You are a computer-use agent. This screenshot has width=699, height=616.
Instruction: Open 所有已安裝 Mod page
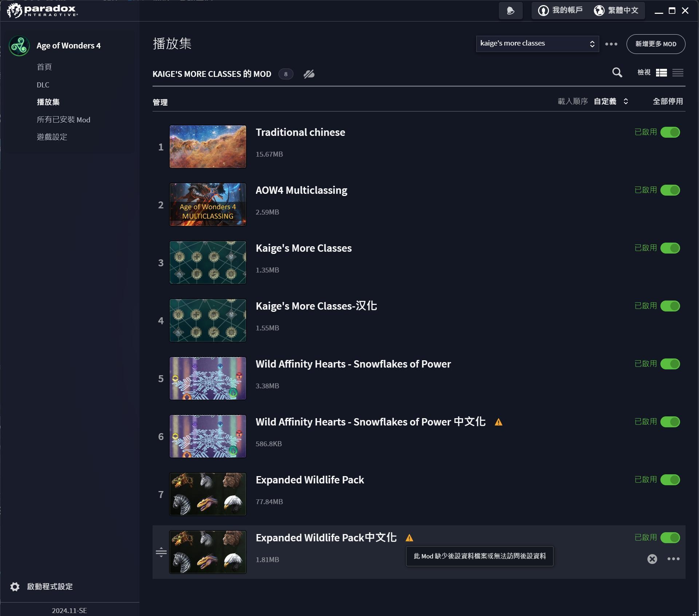[x=63, y=119]
